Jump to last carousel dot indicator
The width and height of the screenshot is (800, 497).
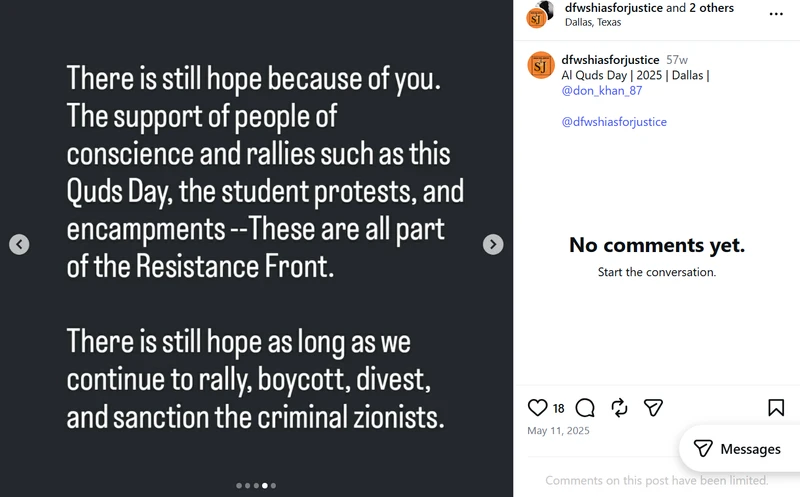click(273, 486)
